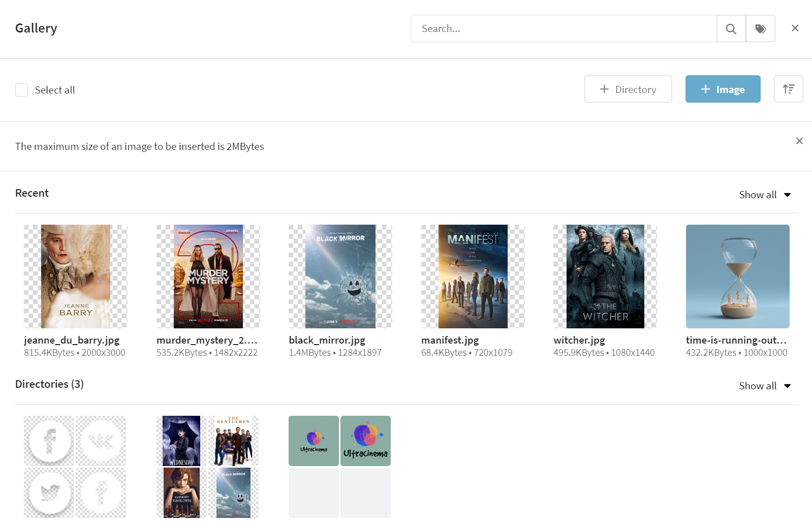
Task: Click the 815.4KBytes • 2000x3000 details
Action: 75,353
